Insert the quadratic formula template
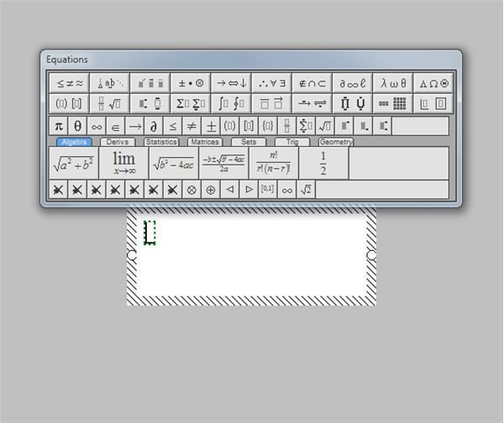The image size is (504, 423). 223,163
